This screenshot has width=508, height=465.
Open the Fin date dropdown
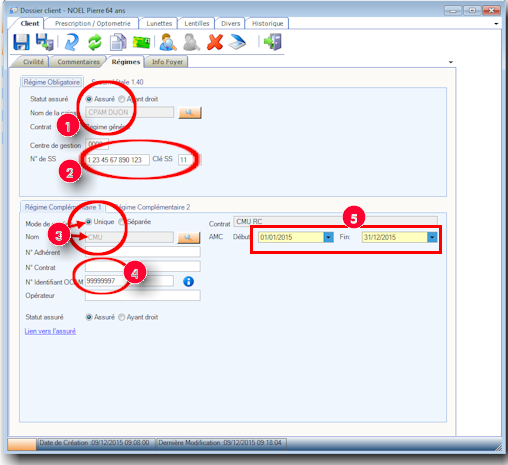tap(432, 237)
